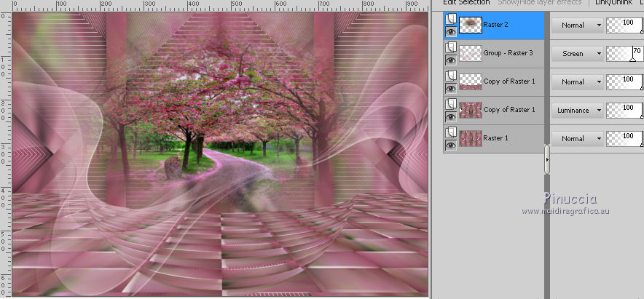Click the layers panel splitter collapse handle
Image resolution: width=644 pixels, height=299 pixels.
point(547,159)
